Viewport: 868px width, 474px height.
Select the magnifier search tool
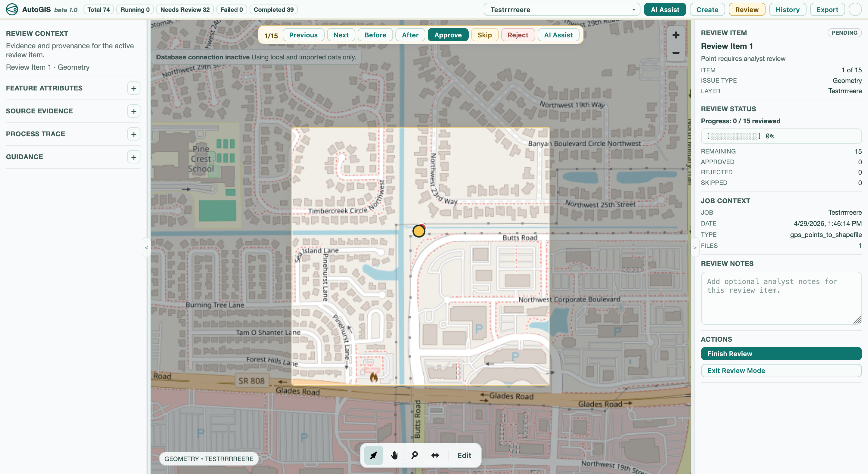[x=414, y=456]
